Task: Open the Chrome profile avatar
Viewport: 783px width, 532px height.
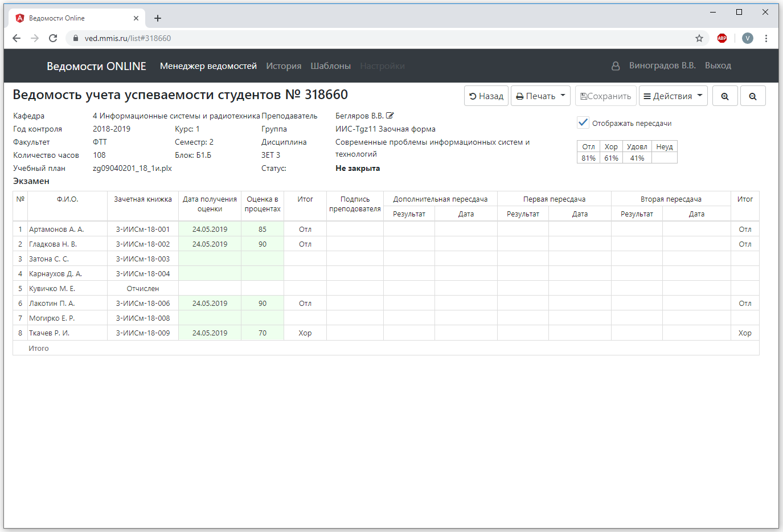Action: (x=748, y=38)
